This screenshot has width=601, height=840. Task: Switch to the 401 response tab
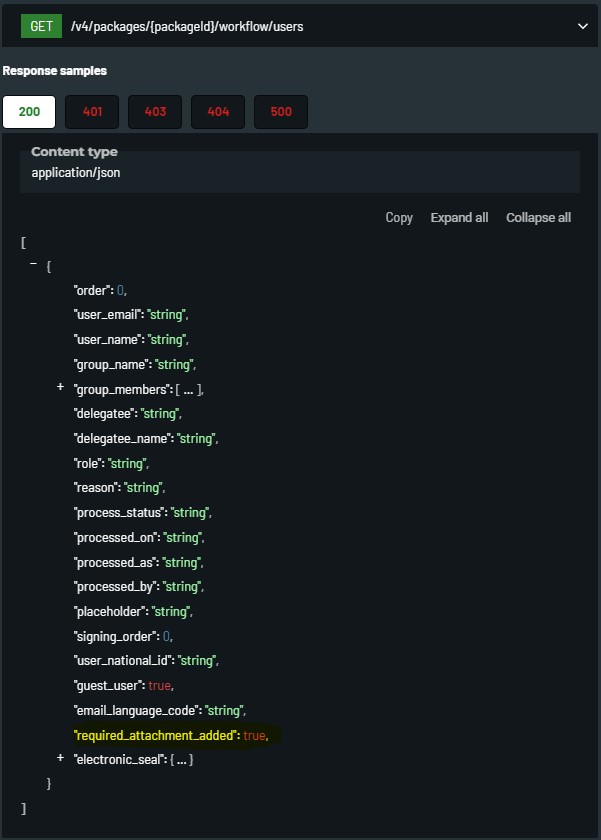coord(92,112)
